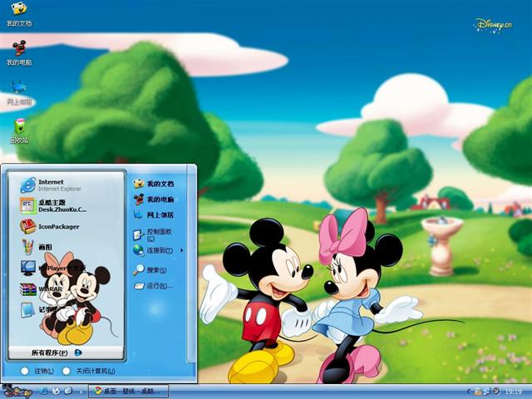The height and width of the screenshot is (399, 532).
Task: Click second quick launch icon on taskbar
Action: [x=56, y=392]
